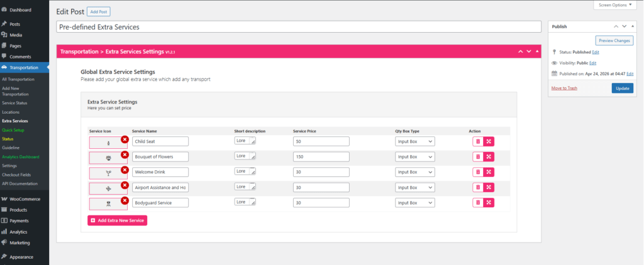This screenshot has height=265, width=644.
Task: Click the move handle for Child Seat row
Action: tap(489, 141)
